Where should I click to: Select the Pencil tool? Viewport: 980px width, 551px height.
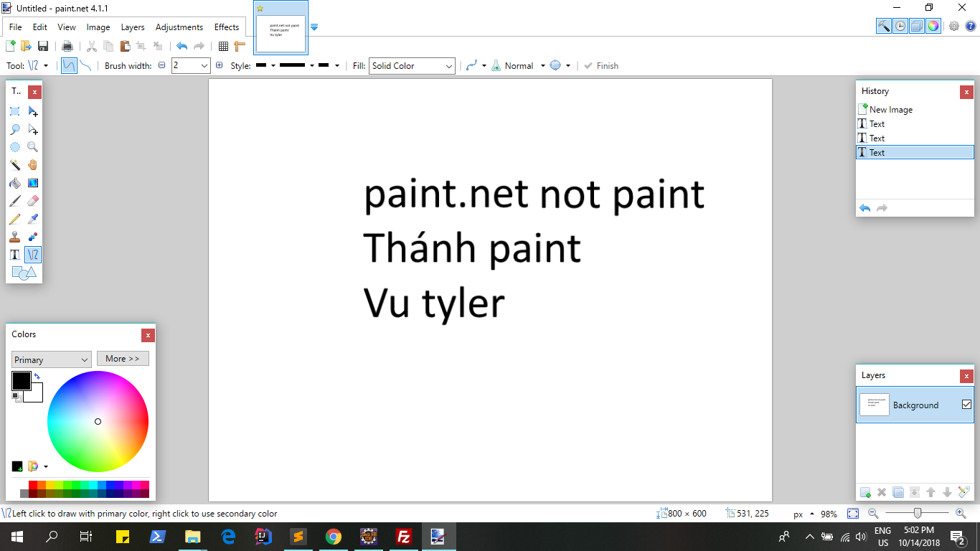pyautogui.click(x=14, y=219)
